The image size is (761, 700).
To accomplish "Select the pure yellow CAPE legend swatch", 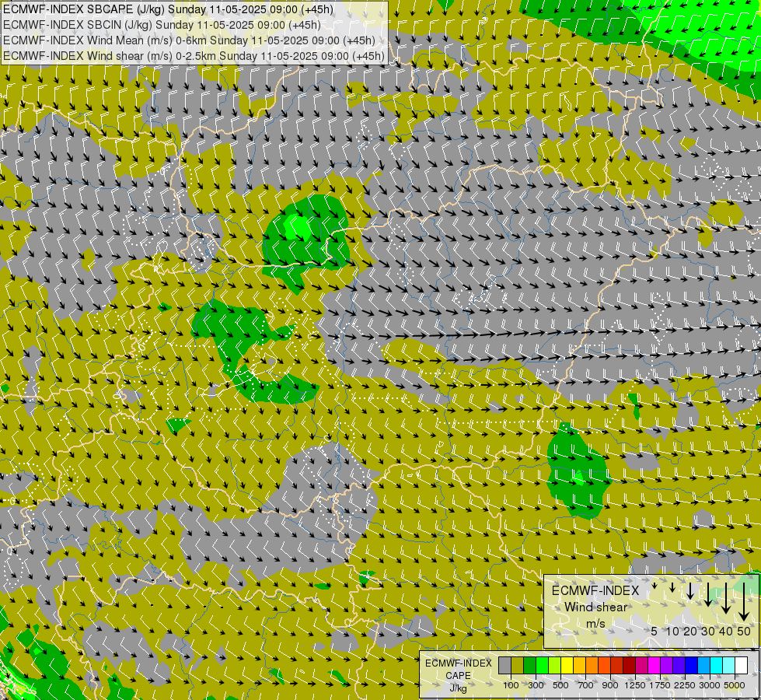I will [567, 665].
